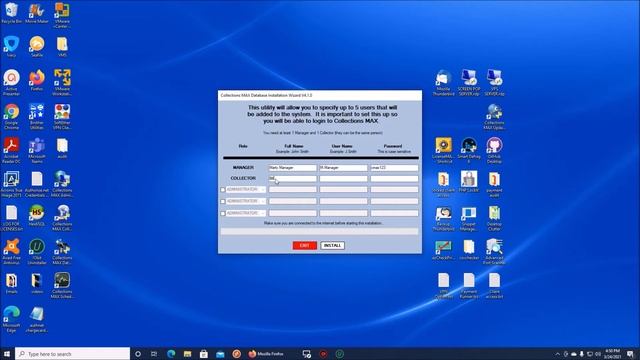Image resolution: width=640 pixels, height=360 pixels.
Task: Open Brother Utilities desktop icon
Action: coord(37,116)
